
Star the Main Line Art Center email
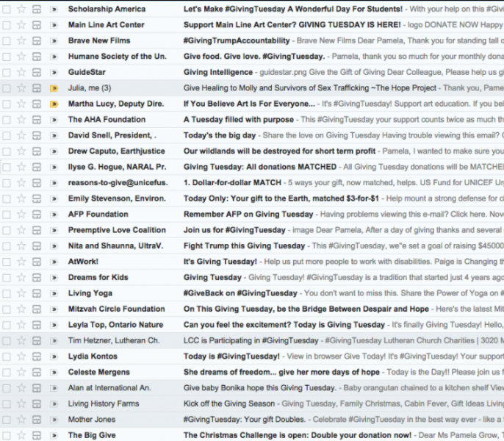(x=21, y=25)
